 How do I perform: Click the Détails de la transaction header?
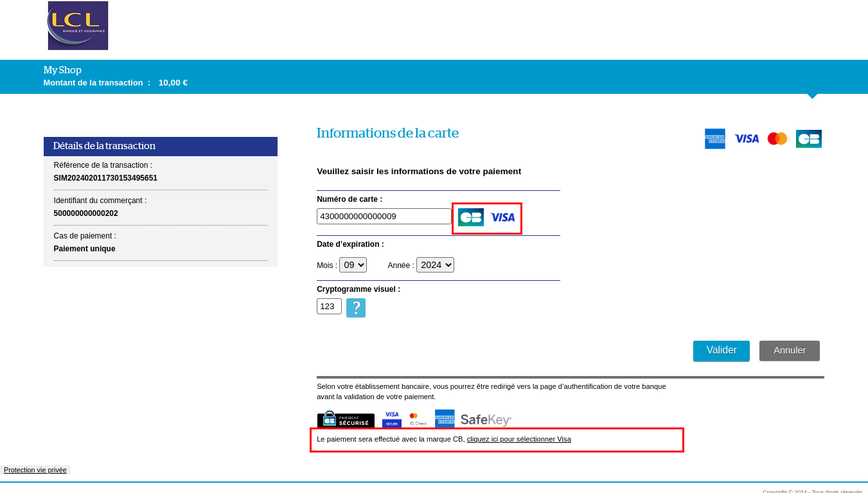tap(161, 147)
